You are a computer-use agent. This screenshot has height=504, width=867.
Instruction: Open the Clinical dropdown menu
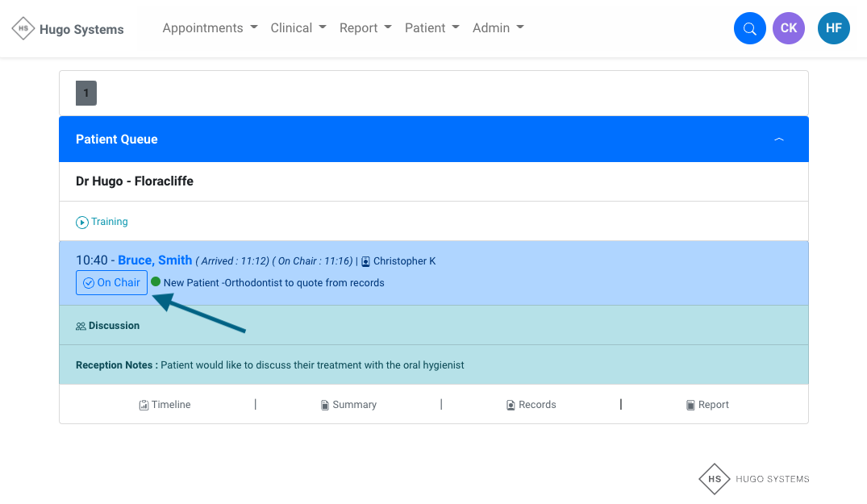pos(298,28)
